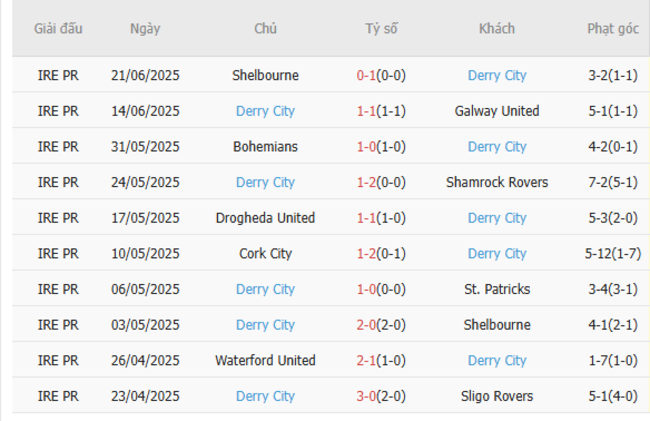Select Galway United team name
650x421 pixels.
[x=497, y=111]
